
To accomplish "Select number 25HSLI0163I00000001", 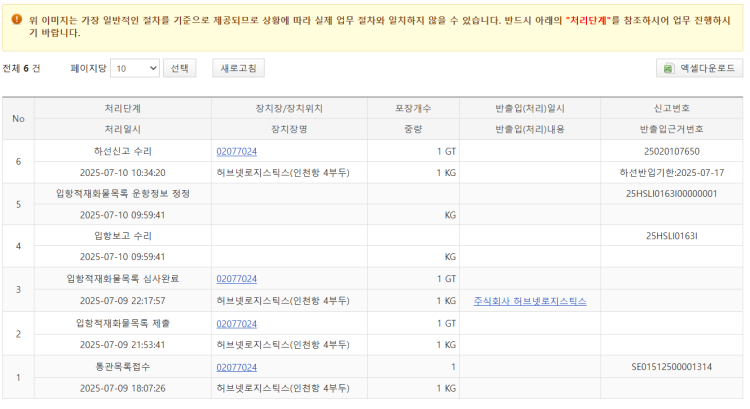I will 672,194.
